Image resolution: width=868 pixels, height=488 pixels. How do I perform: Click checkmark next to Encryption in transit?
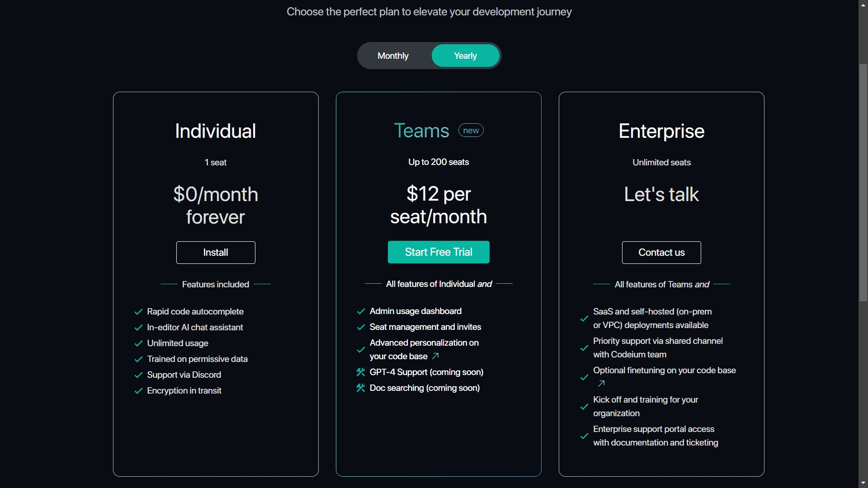138,391
